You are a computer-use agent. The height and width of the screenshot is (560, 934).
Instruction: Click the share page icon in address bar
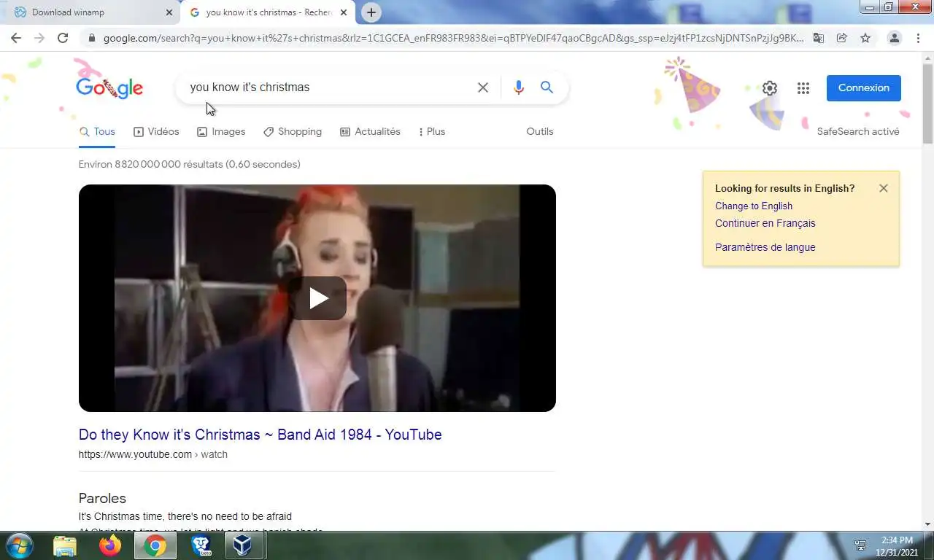click(x=842, y=38)
